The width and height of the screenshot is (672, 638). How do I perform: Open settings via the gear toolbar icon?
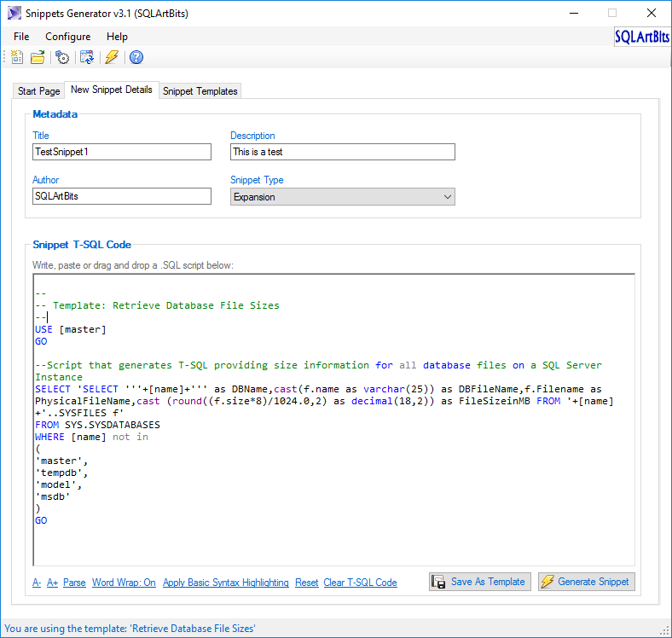(62, 57)
